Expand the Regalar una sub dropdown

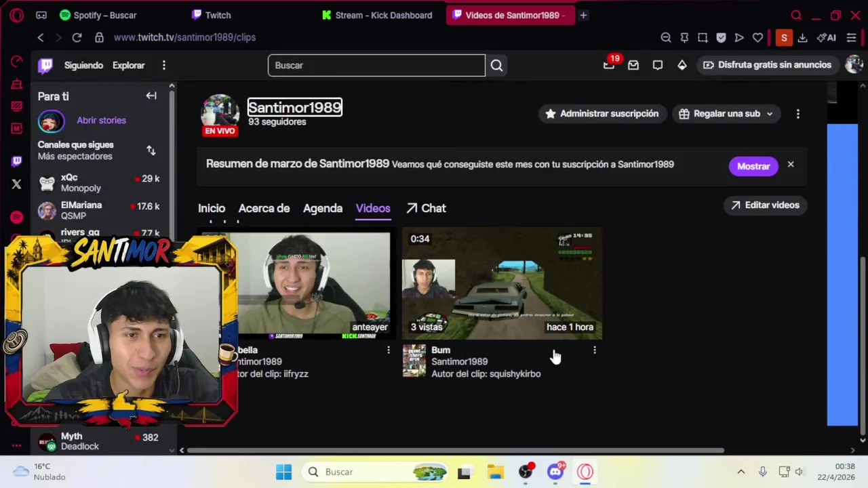[x=726, y=114]
